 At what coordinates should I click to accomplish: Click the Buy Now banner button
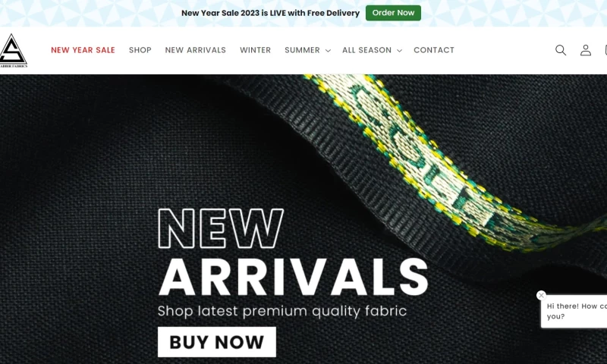tap(217, 342)
